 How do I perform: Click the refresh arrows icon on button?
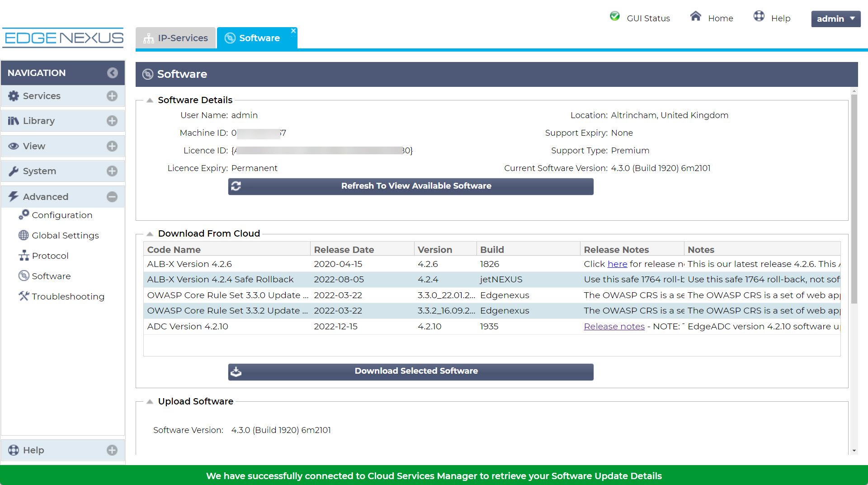point(236,186)
